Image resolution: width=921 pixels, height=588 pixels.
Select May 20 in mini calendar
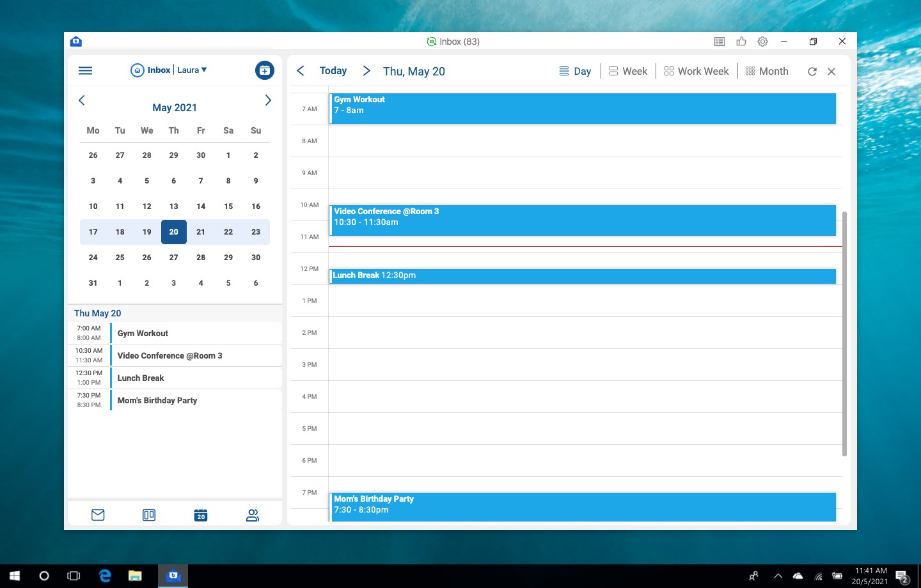(x=174, y=232)
